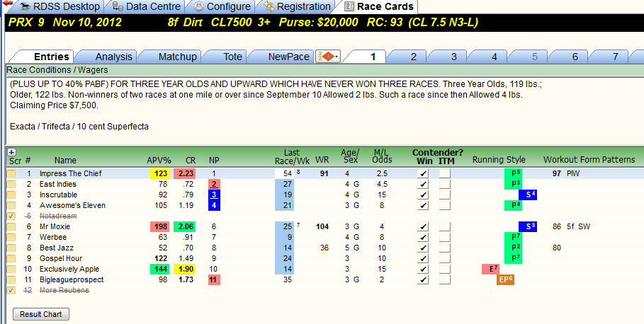The height and width of the screenshot is (324, 644).
Task: Click the red NP value 2 for East Indies
Action: pyautogui.click(x=214, y=184)
